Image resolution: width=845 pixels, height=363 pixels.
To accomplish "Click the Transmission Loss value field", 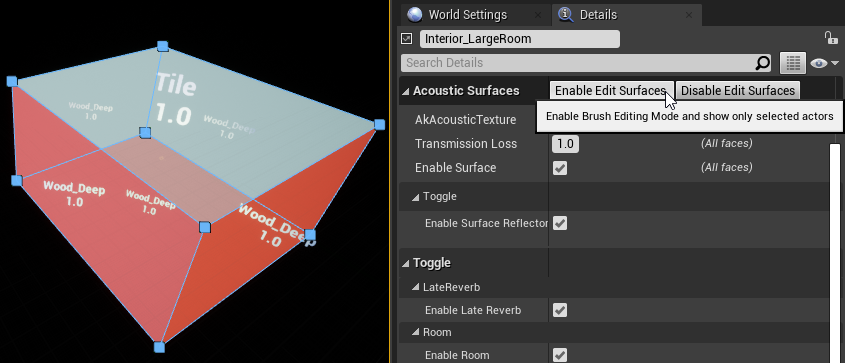I will (x=565, y=144).
